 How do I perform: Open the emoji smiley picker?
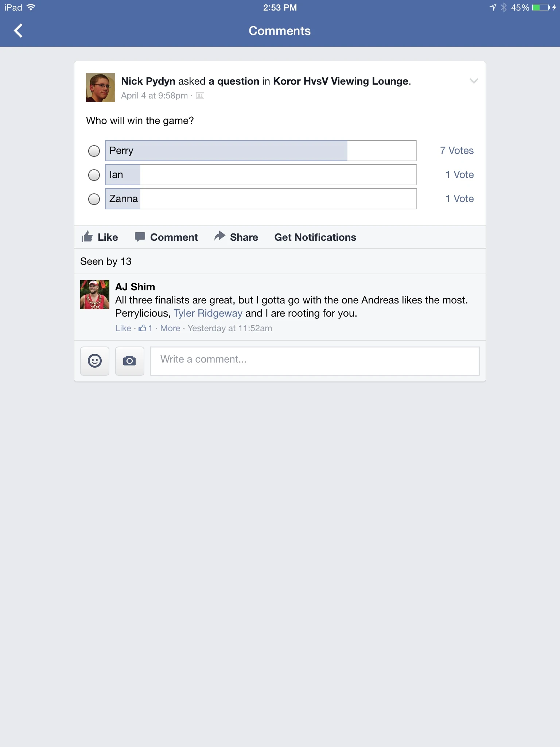(95, 361)
